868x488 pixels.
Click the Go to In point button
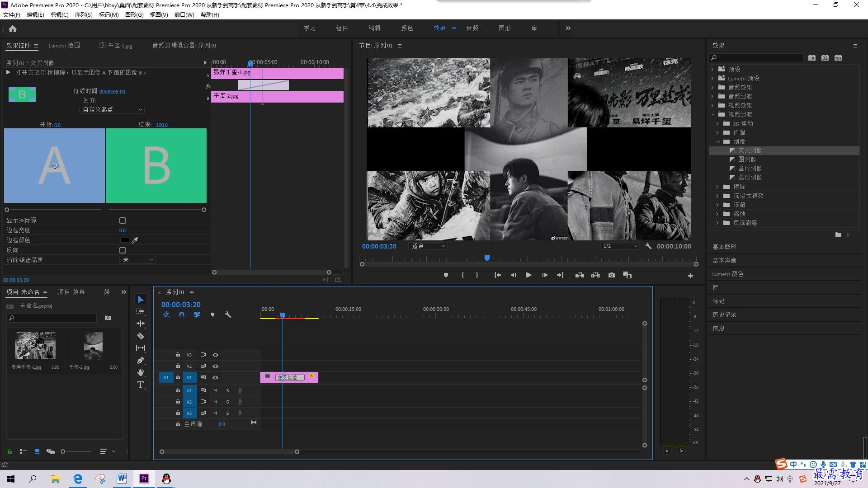[497, 275]
